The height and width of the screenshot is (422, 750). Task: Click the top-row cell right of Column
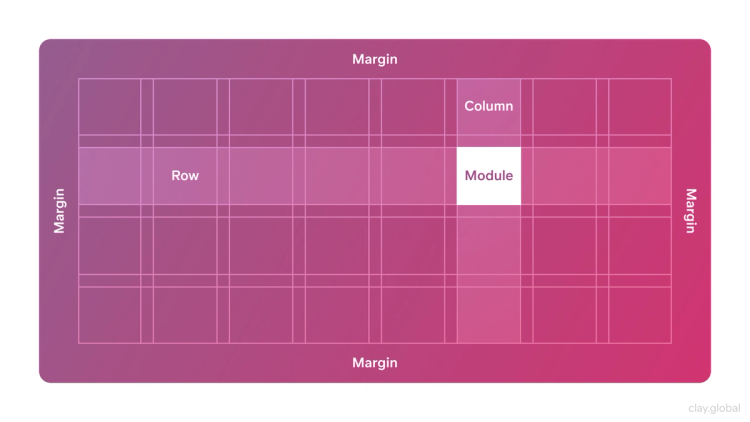tap(564, 106)
